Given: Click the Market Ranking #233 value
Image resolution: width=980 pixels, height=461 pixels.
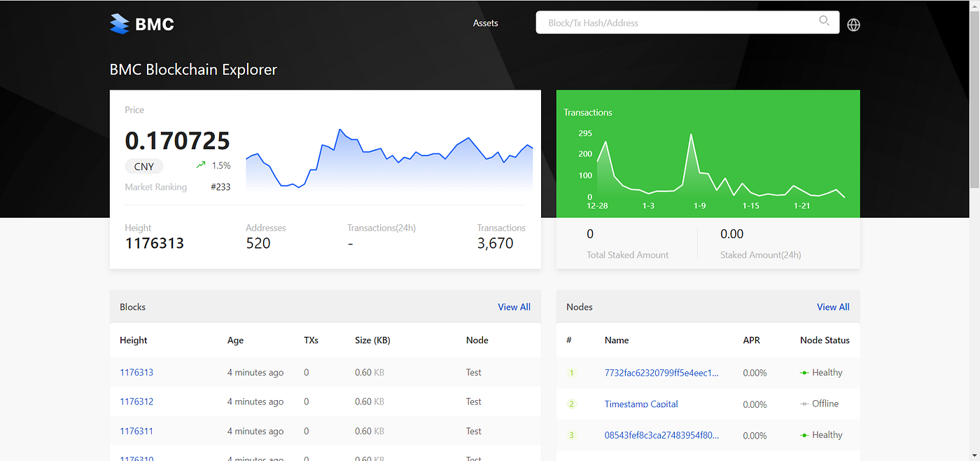Looking at the screenshot, I should pos(220,187).
